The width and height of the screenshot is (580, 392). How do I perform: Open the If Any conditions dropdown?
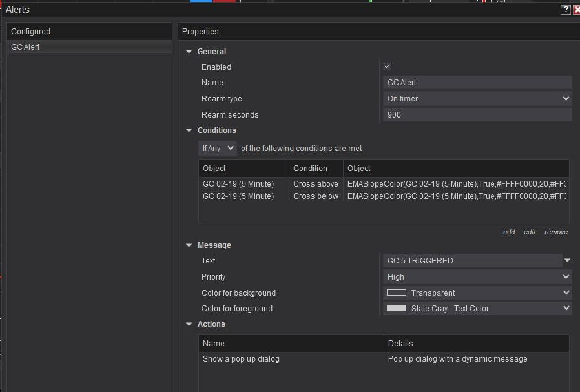tap(218, 149)
